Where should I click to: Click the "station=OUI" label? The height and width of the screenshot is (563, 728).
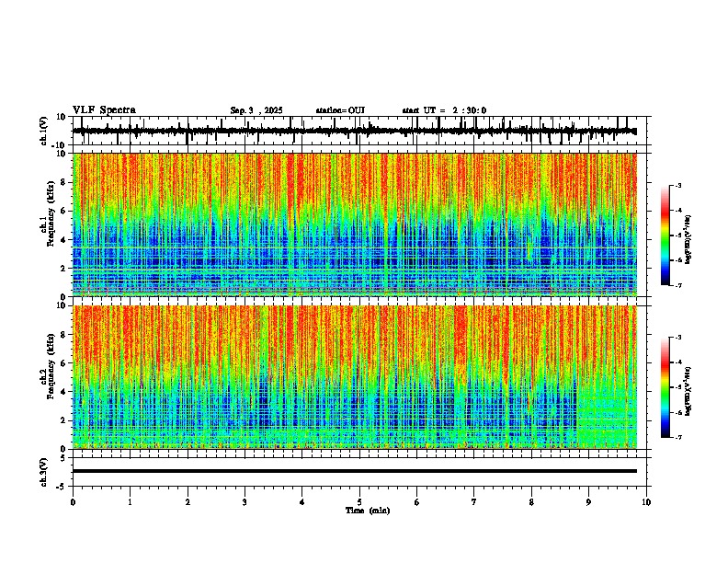[340, 110]
